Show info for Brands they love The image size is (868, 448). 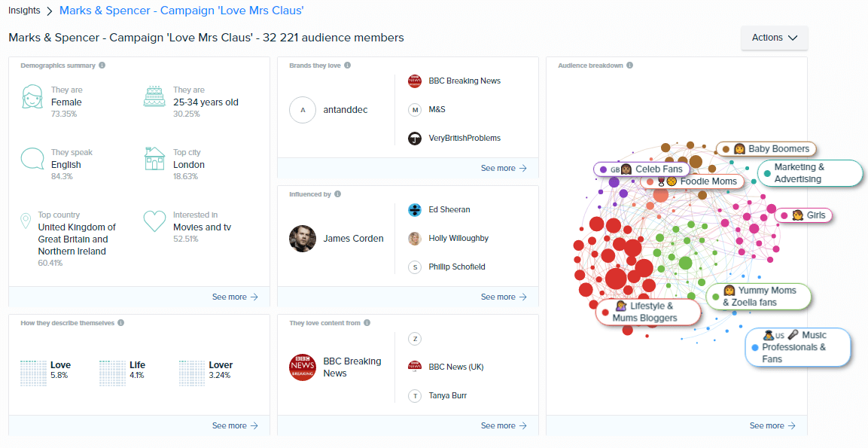(348, 66)
